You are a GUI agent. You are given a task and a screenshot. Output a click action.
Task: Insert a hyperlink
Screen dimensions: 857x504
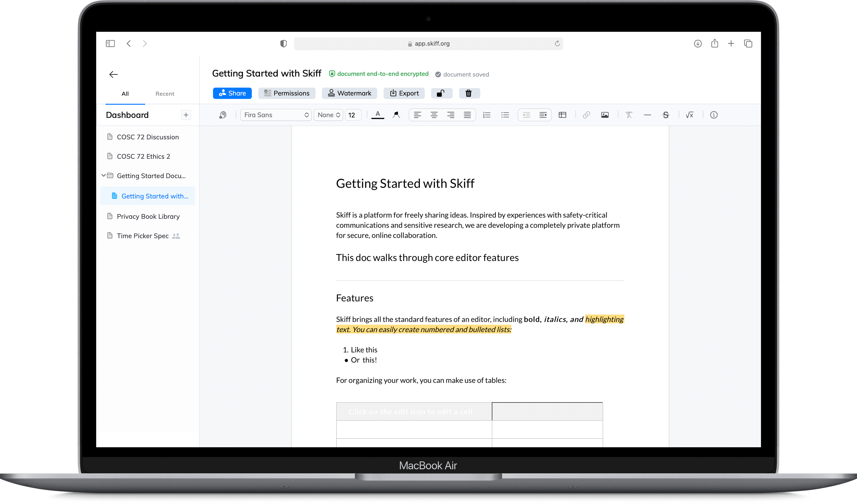586,115
